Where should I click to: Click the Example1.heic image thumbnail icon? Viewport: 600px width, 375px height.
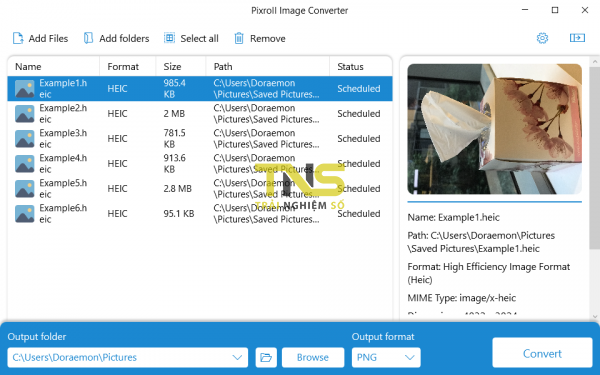(x=25, y=89)
